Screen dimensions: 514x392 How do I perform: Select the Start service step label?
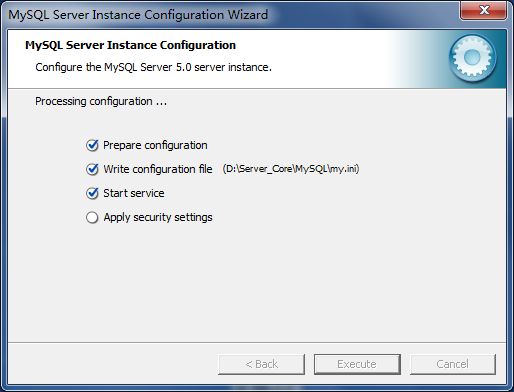(134, 193)
